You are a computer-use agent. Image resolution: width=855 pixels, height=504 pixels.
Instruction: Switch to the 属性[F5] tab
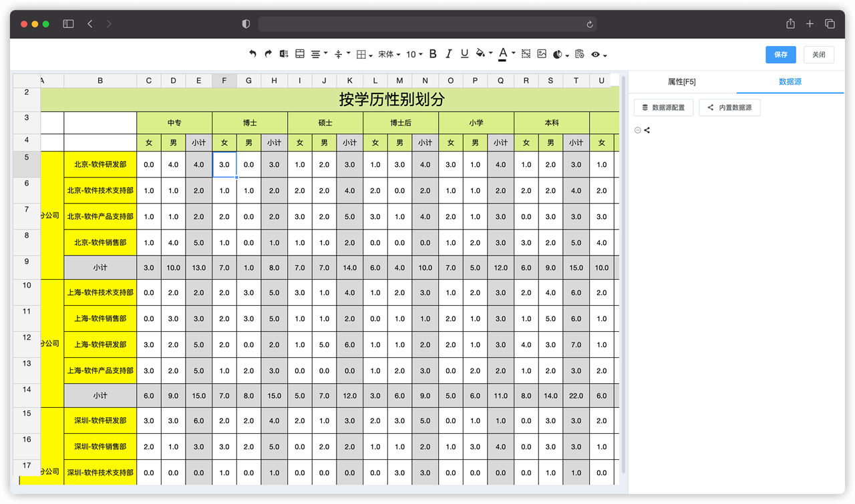682,81
